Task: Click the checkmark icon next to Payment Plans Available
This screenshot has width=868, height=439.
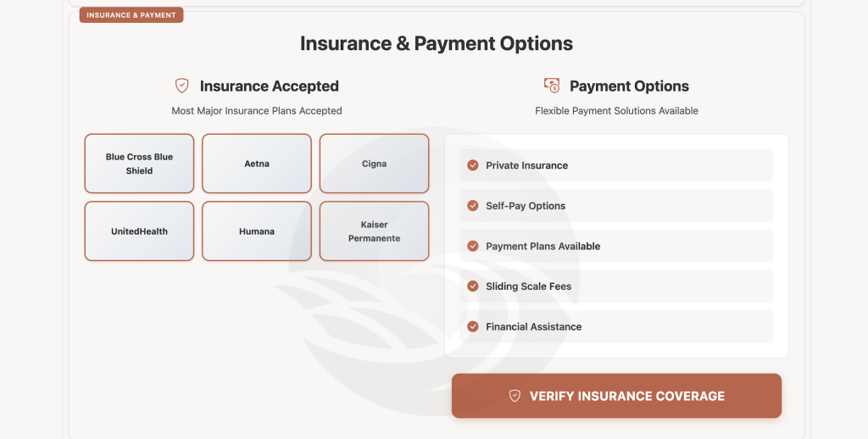Action: [473, 246]
